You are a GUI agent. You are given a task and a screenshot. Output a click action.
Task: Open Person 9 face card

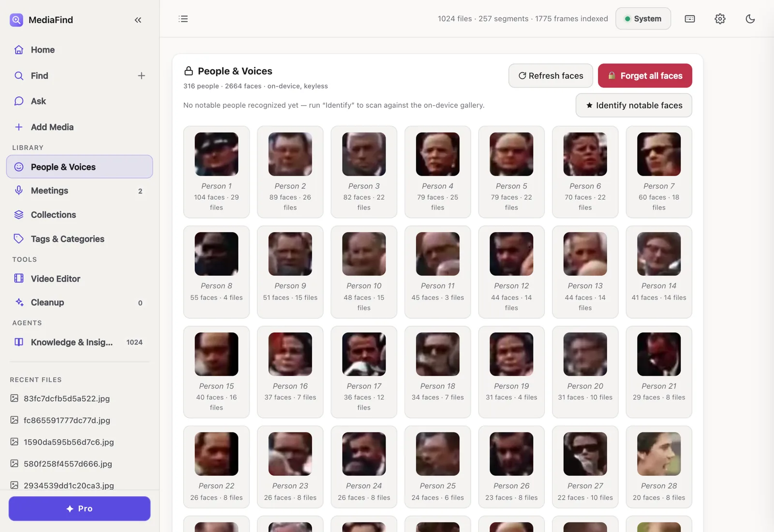click(x=290, y=272)
